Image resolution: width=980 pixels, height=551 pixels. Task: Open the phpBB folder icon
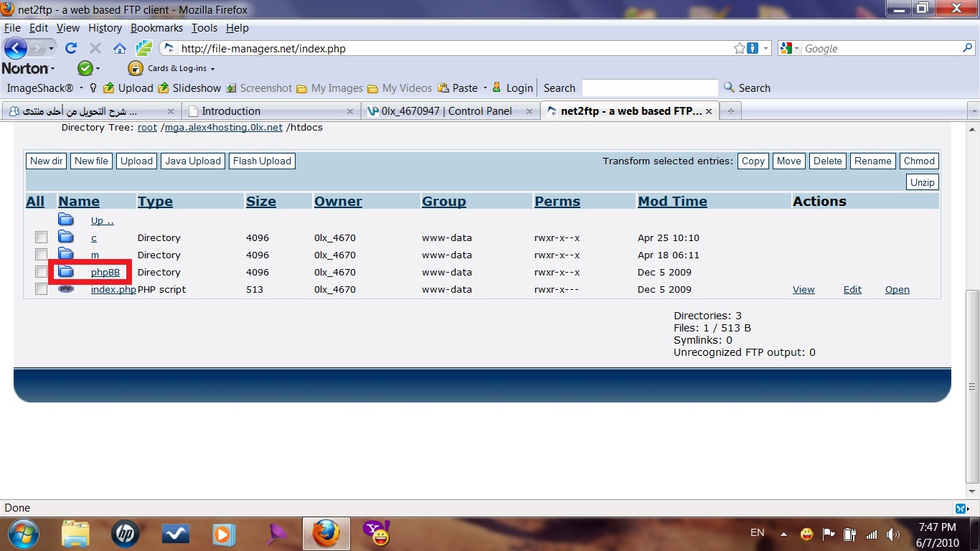[x=66, y=272]
